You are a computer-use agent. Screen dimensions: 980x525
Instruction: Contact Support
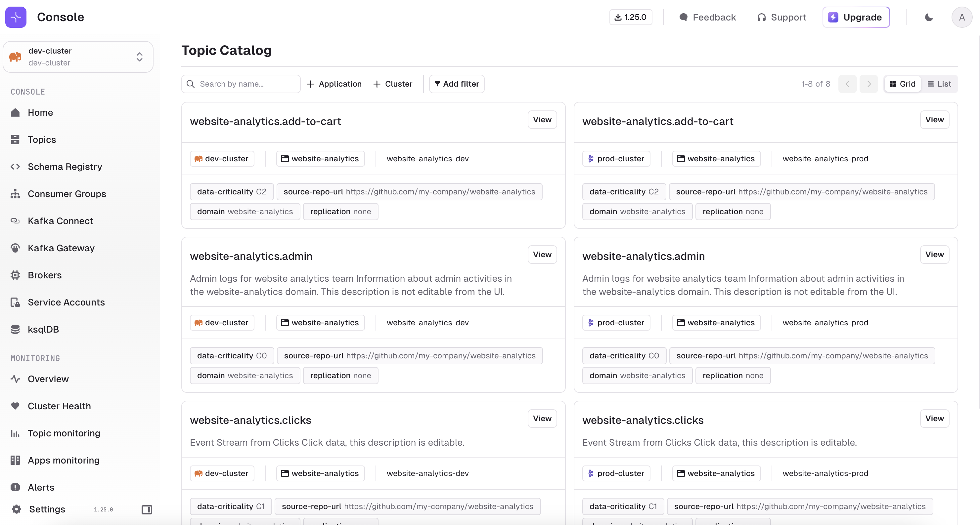781,17
